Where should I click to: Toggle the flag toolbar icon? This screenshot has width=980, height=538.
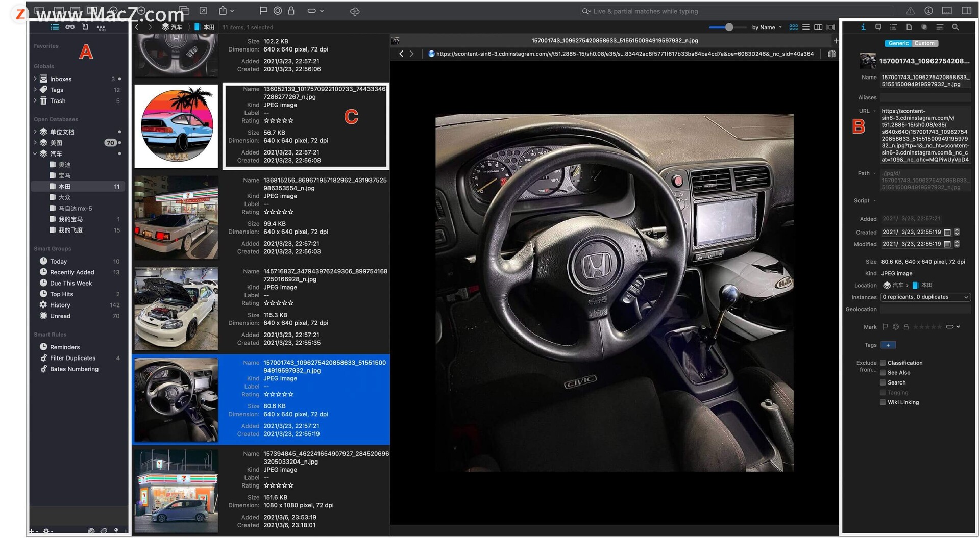click(263, 11)
